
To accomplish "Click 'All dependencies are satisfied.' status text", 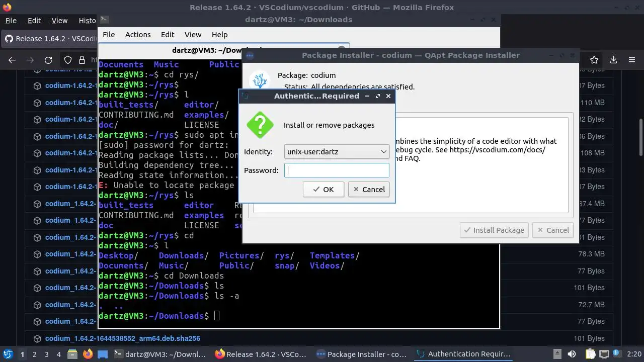I will 363,87.
